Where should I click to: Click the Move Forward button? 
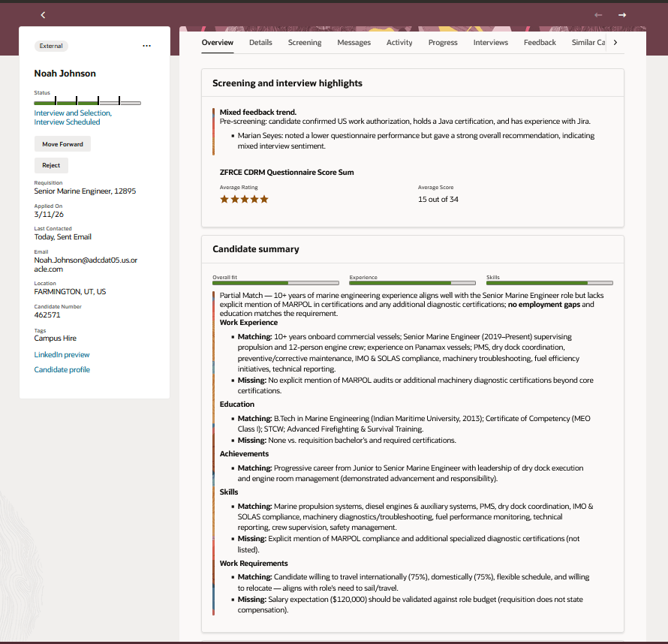[x=62, y=143]
